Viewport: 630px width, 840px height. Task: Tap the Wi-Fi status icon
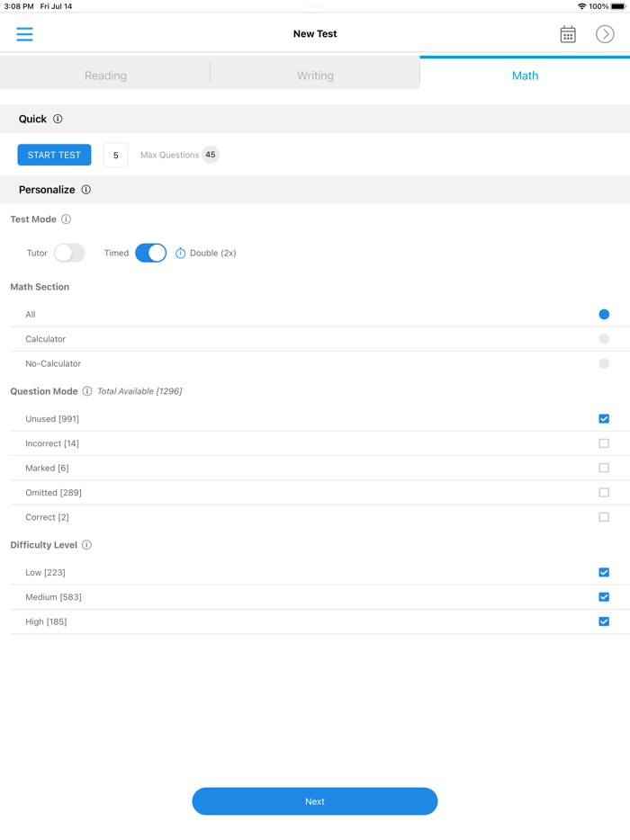point(581,6)
